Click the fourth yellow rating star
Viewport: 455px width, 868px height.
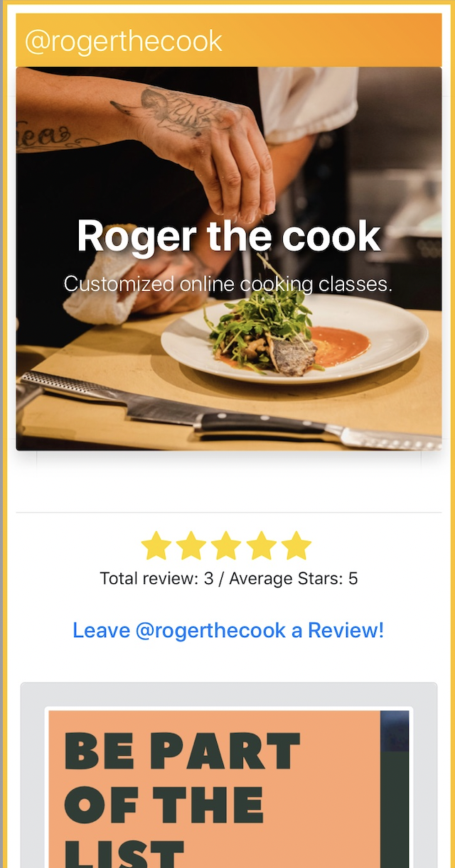(262, 546)
